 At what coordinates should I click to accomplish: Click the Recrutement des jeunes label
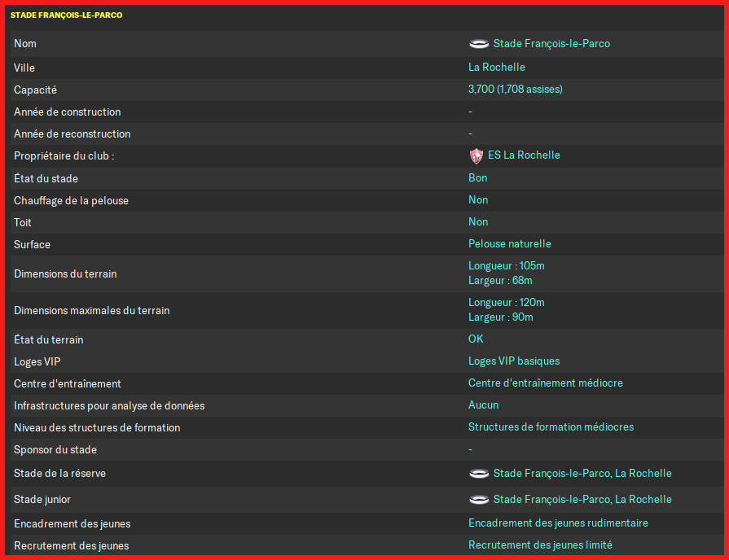point(71,546)
